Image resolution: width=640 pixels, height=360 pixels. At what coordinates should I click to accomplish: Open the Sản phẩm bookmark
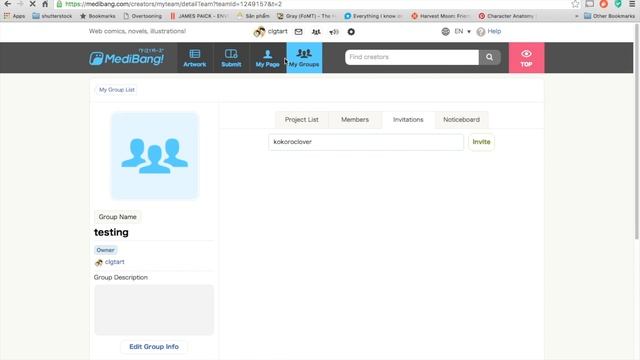(253, 16)
